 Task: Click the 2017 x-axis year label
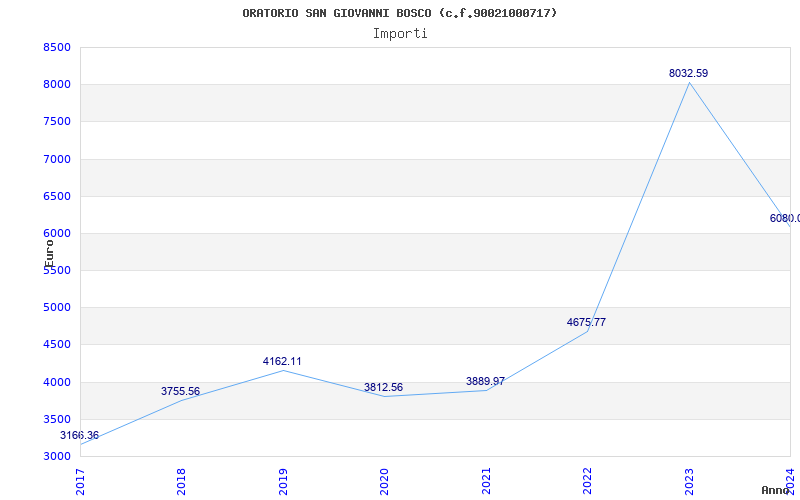coord(81,481)
